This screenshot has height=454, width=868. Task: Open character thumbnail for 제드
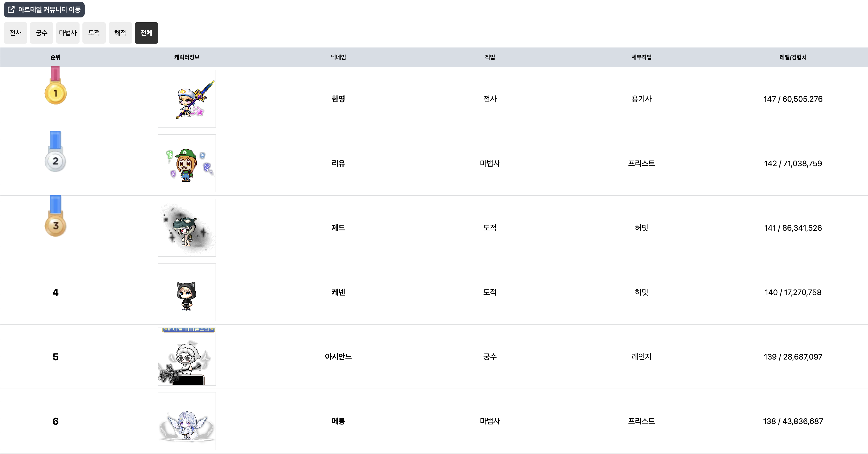[x=187, y=228]
